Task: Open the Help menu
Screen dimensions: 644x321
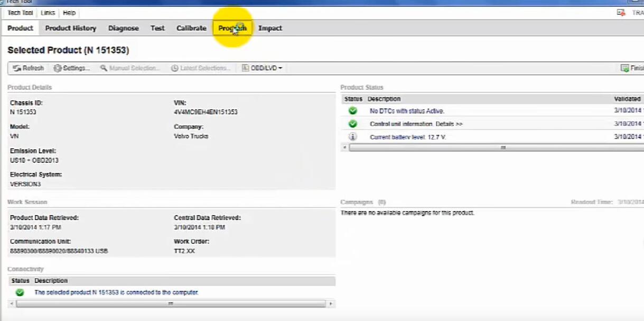Action: (69, 13)
